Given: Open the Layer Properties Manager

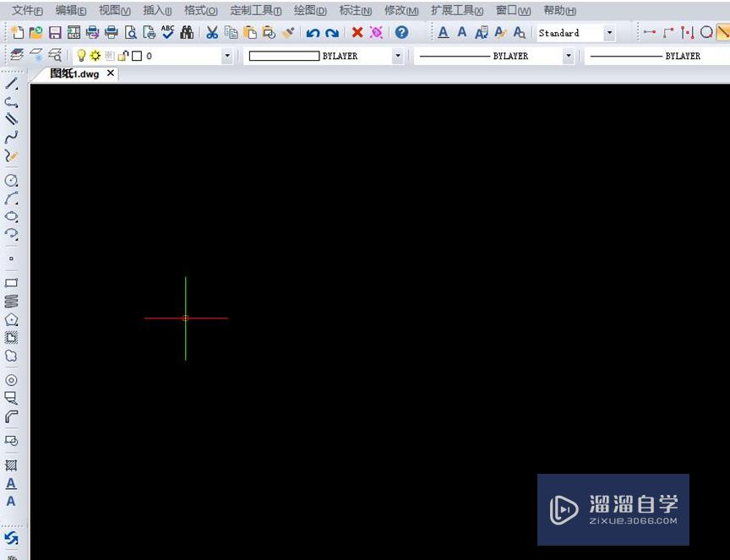Looking at the screenshot, I should pyautogui.click(x=16, y=55).
